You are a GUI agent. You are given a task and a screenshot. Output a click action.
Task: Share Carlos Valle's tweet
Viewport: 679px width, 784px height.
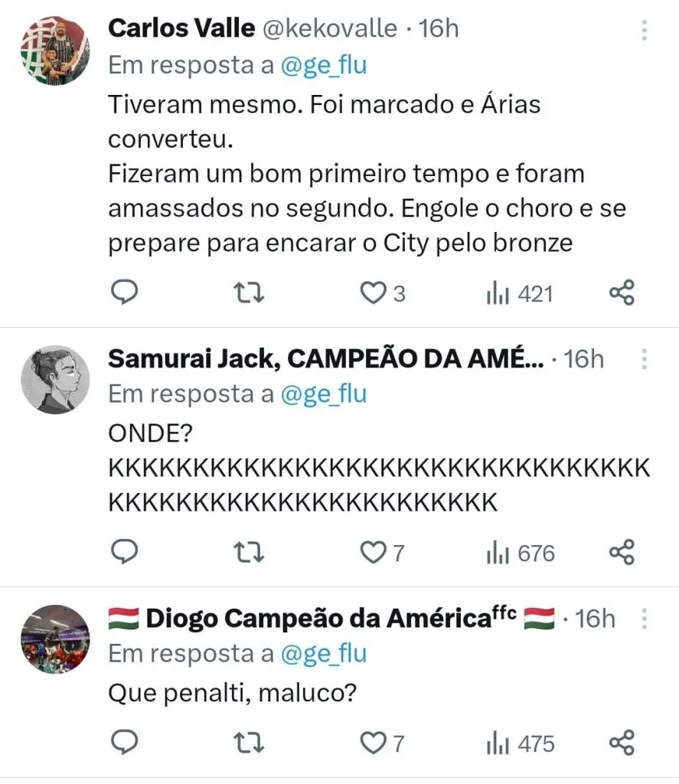(622, 292)
